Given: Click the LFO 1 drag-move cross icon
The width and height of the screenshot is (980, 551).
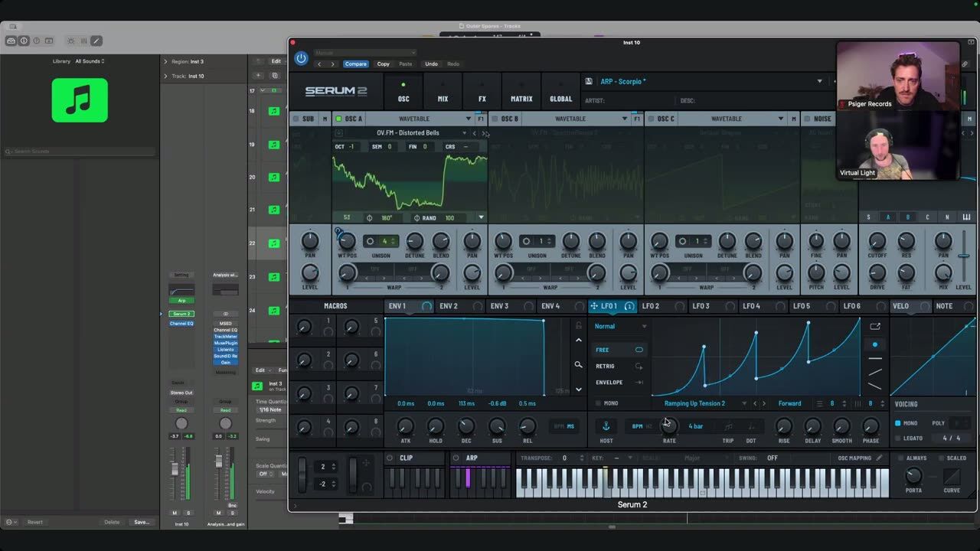Looking at the screenshot, I should coord(593,306).
